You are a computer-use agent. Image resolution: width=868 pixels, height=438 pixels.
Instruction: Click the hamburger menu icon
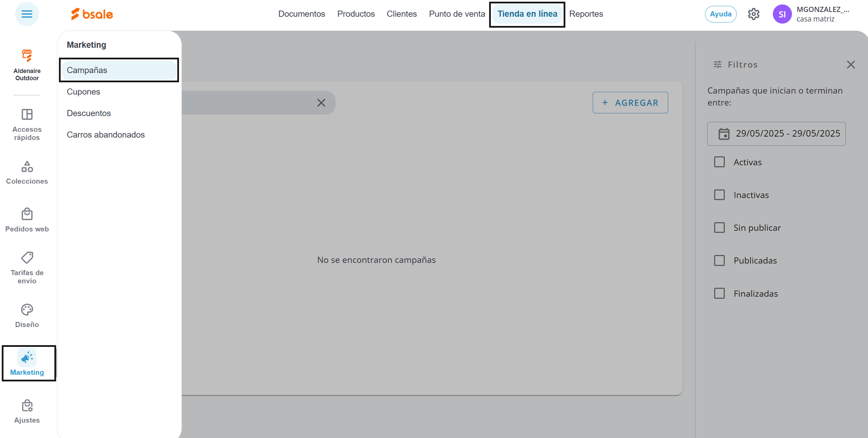27,14
